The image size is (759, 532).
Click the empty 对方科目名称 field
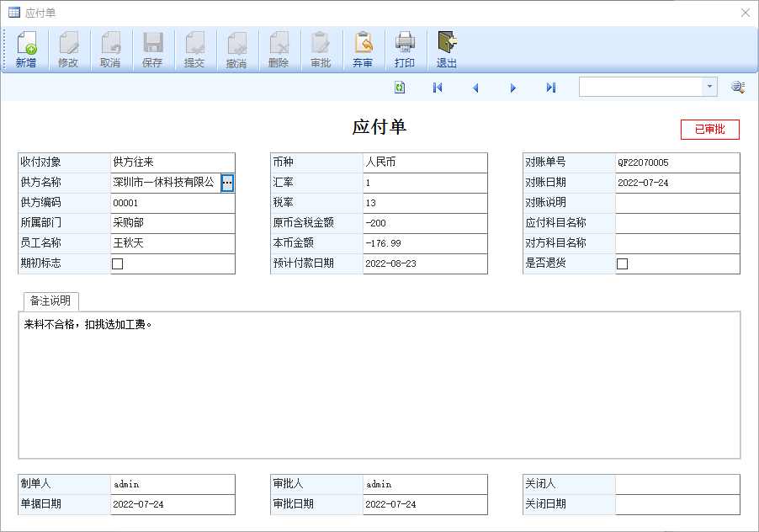tap(677, 243)
